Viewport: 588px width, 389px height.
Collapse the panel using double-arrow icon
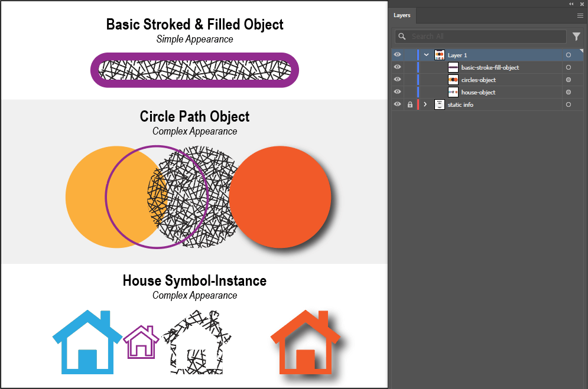571,4
